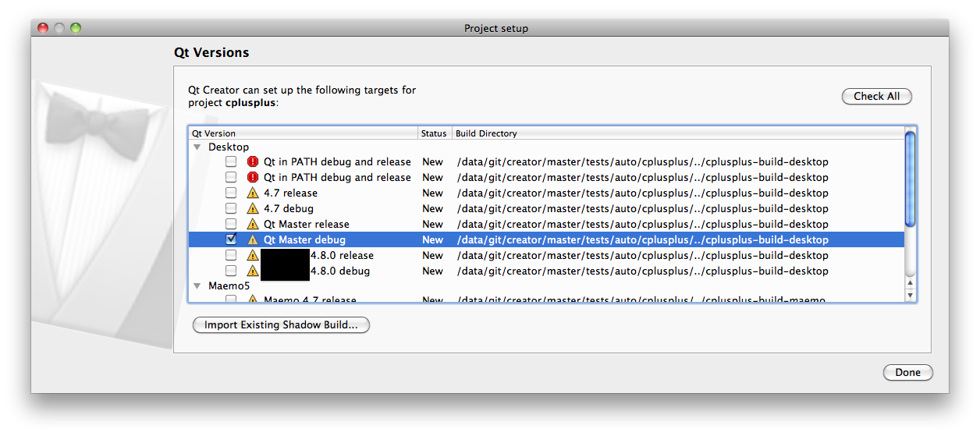Click the Done button

coord(907,372)
